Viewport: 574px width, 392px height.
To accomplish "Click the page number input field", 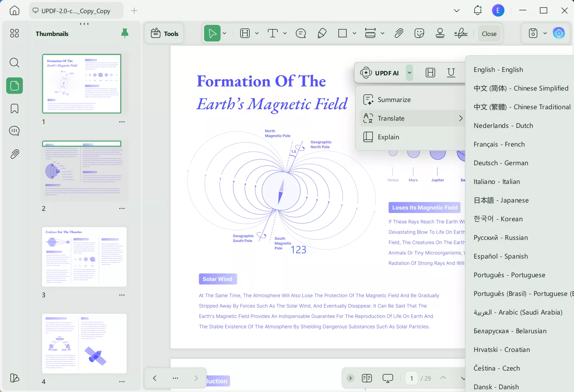I will (411, 378).
